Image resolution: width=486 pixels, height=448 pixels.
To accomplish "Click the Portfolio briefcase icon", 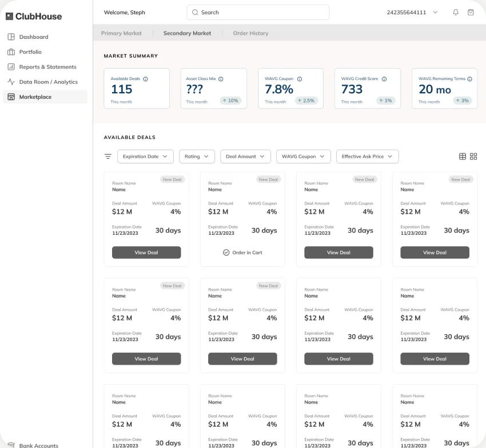I will click(11, 52).
